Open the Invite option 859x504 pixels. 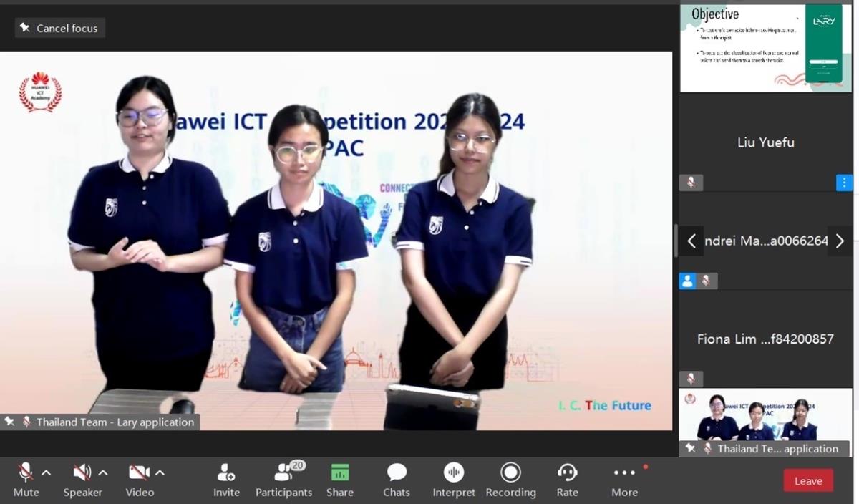226,480
